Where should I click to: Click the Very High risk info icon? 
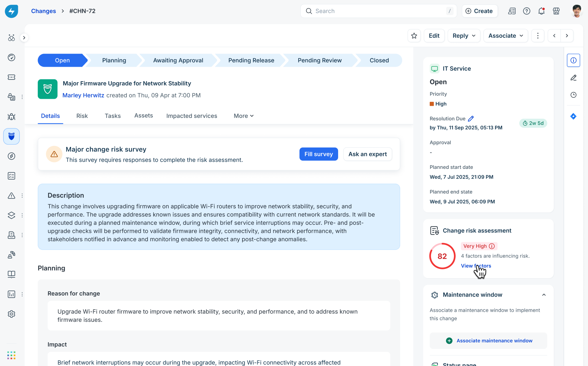[x=492, y=246]
